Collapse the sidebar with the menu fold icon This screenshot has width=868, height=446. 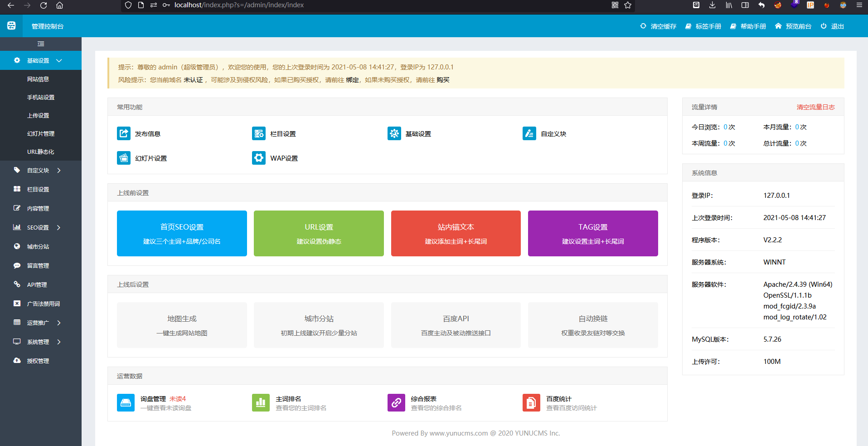click(x=41, y=44)
